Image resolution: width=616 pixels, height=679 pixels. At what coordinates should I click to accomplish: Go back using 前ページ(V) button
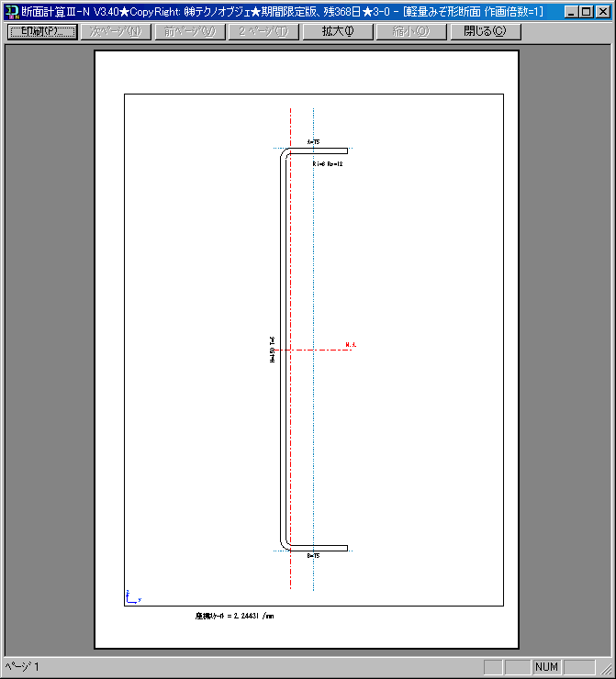click(x=189, y=31)
